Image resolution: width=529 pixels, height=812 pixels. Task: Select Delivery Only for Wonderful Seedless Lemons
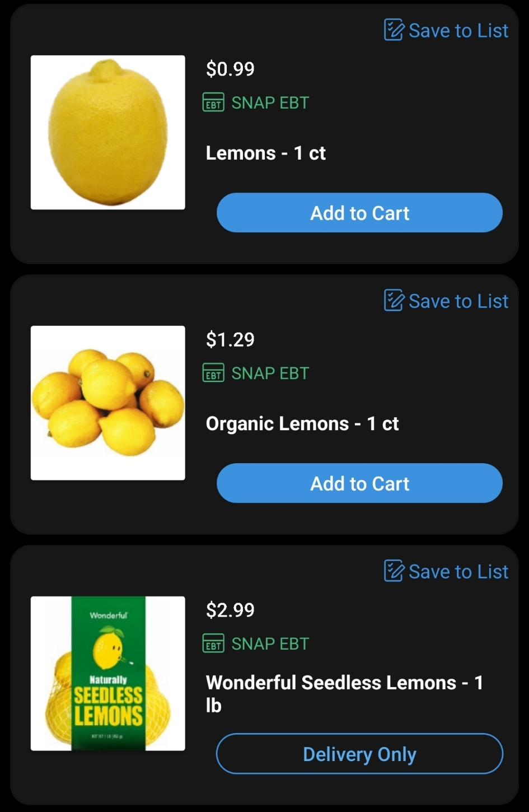[x=359, y=754]
